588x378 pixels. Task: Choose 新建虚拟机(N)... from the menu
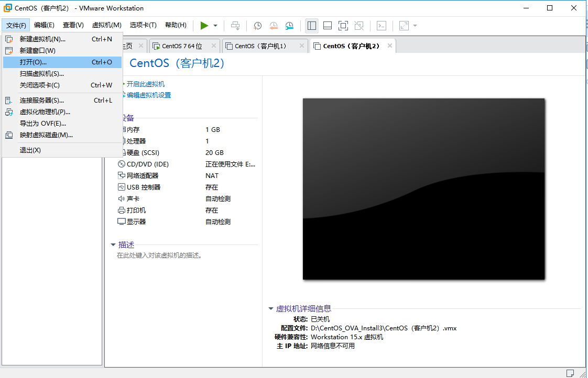tap(62, 39)
